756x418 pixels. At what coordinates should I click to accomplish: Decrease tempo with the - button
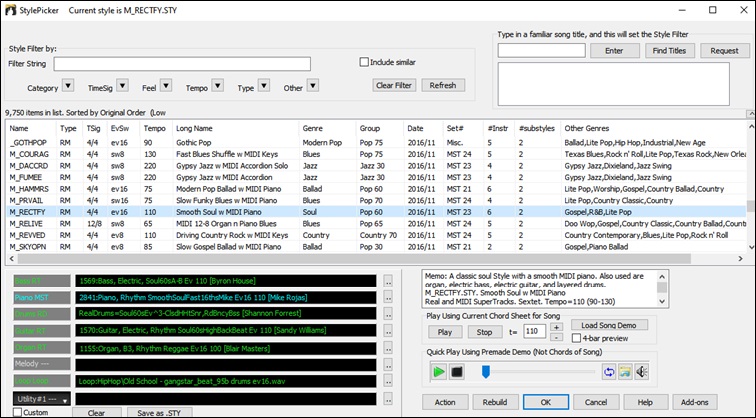tap(556, 337)
